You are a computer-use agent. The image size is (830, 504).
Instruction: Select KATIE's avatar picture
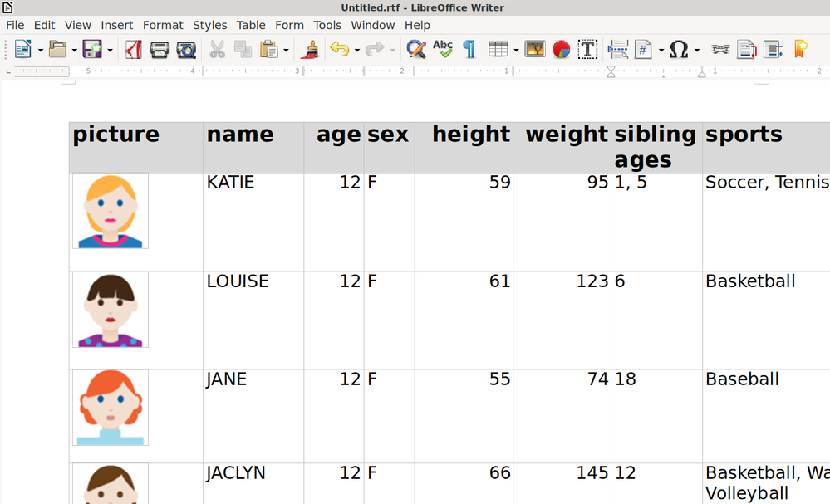(x=111, y=211)
